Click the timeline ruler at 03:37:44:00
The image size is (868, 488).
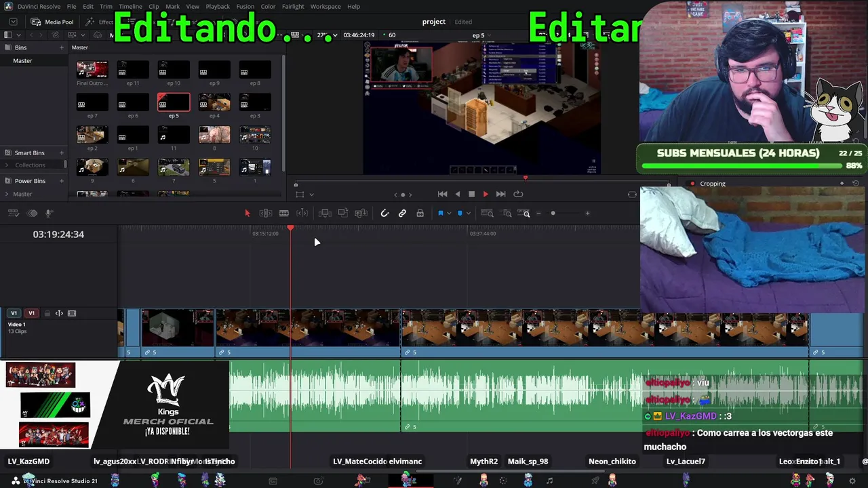(483, 233)
